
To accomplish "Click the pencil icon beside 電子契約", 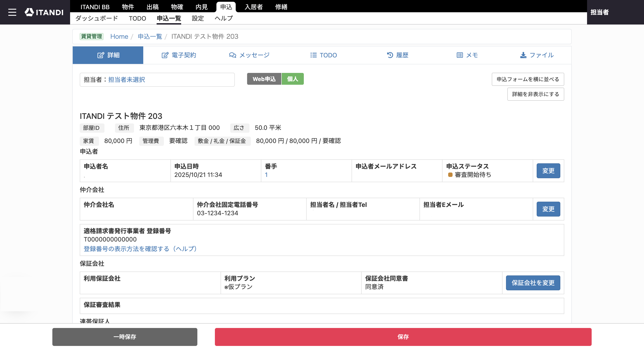I will [x=165, y=55].
